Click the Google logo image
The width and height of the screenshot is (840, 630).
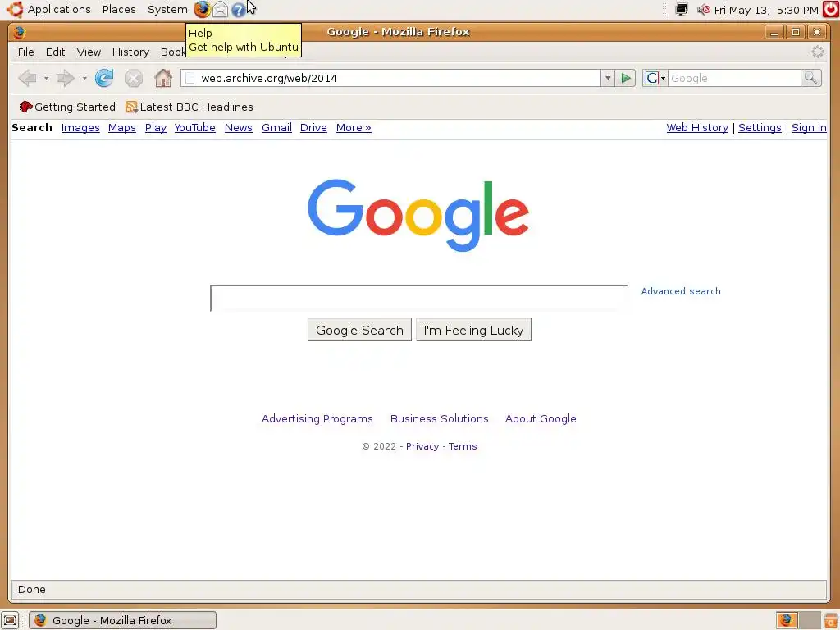pyautogui.click(x=418, y=215)
